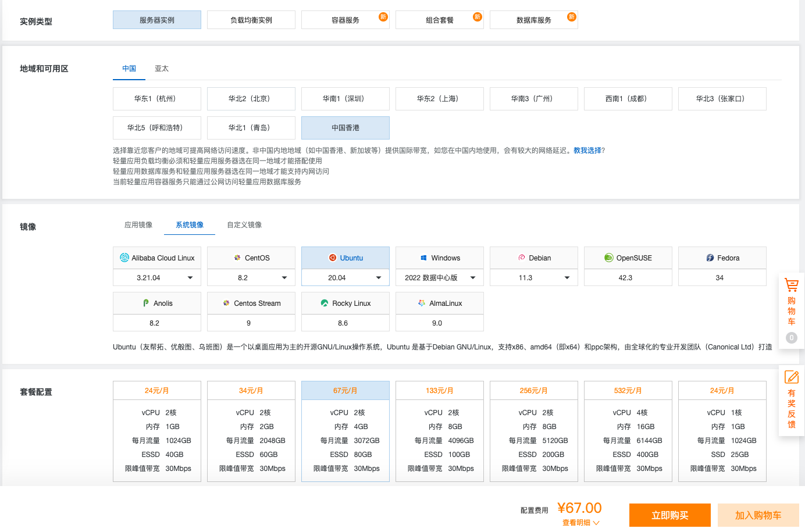The image size is (805, 532).
Task: Open Windows 2022 数据中心版 version dropdown
Action: pos(440,277)
